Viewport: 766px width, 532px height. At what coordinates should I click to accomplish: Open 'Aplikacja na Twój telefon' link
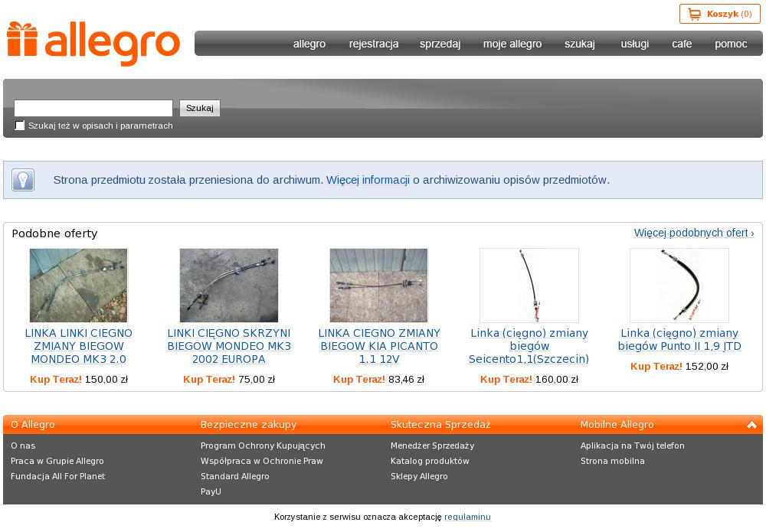coord(633,446)
